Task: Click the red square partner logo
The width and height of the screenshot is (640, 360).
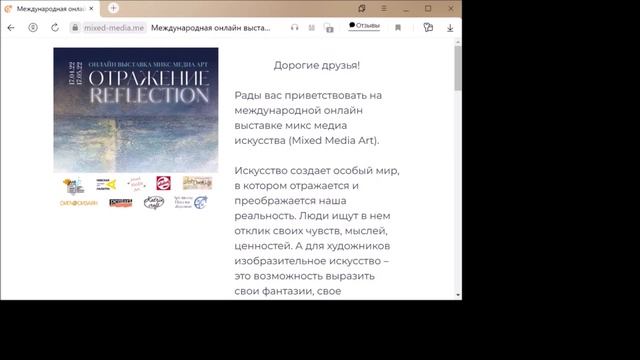Action: coord(164,183)
